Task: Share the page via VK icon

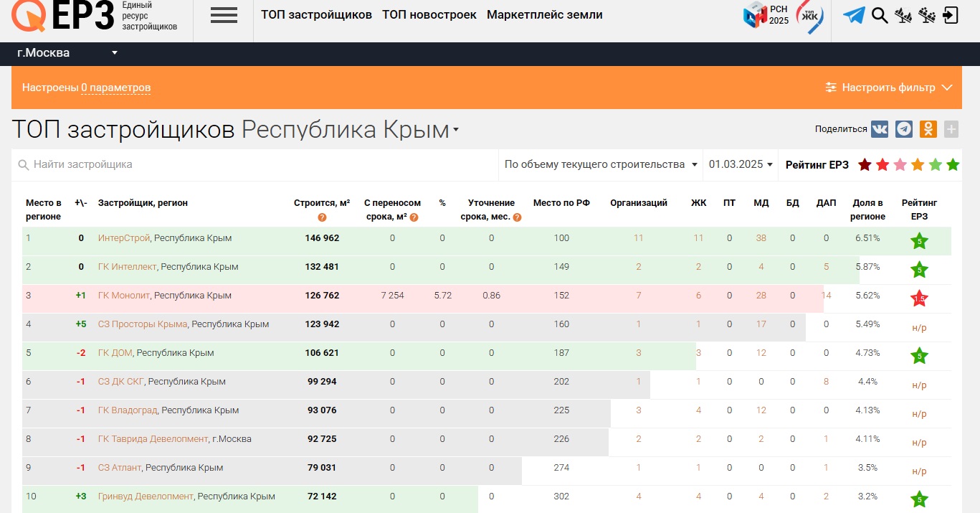Action: click(x=880, y=129)
